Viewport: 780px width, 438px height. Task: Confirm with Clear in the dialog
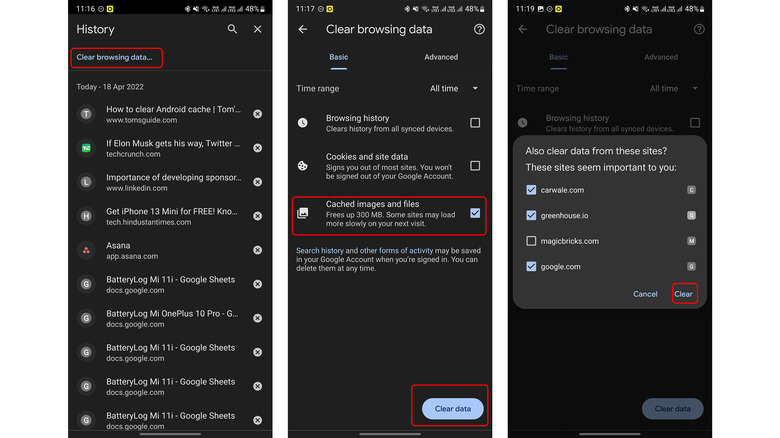(683, 294)
